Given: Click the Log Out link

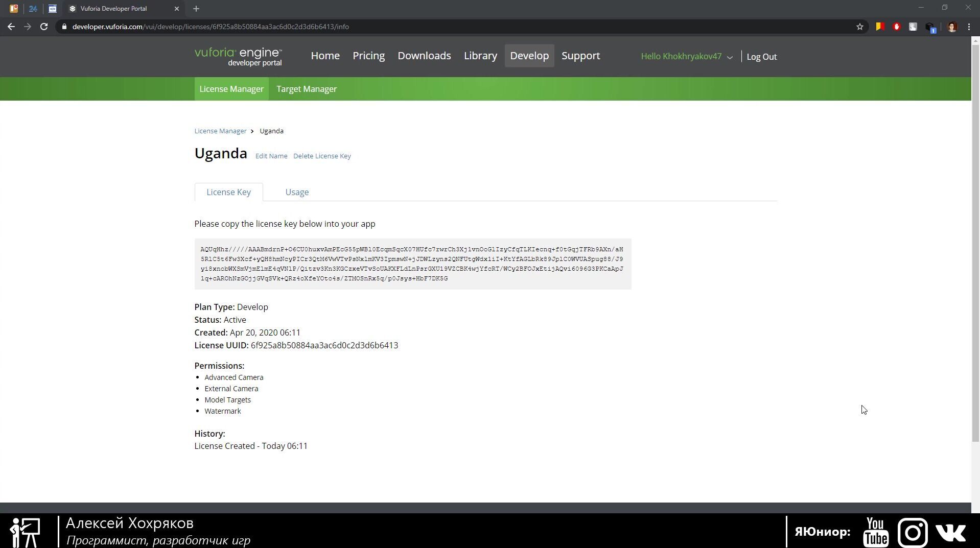Looking at the screenshot, I should pos(761,57).
